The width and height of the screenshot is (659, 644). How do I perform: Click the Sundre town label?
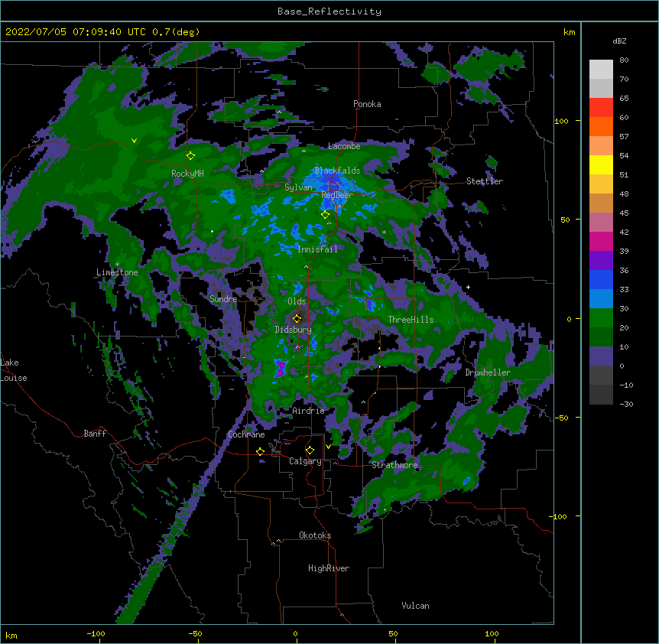click(223, 299)
